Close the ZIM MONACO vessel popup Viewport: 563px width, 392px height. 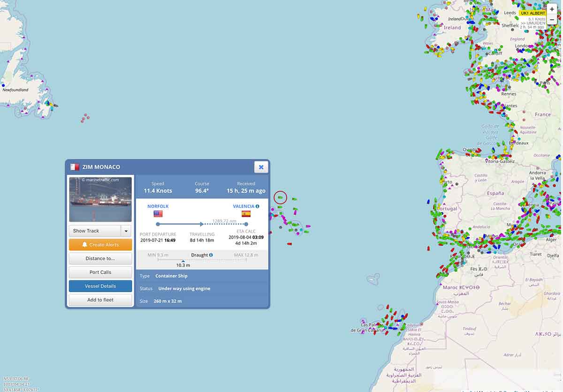261,167
